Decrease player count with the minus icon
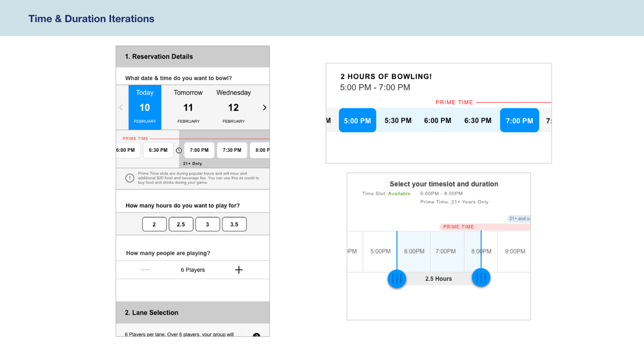 pyautogui.click(x=145, y=270)
